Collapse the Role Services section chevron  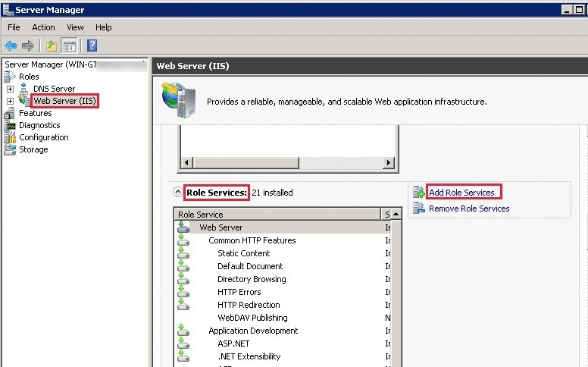[178, 192]
